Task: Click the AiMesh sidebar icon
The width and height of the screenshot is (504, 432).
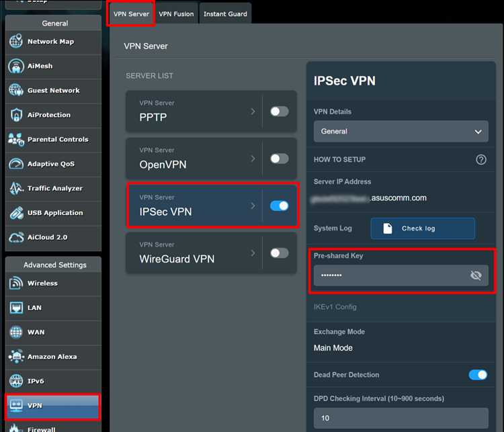Action: 15,66
